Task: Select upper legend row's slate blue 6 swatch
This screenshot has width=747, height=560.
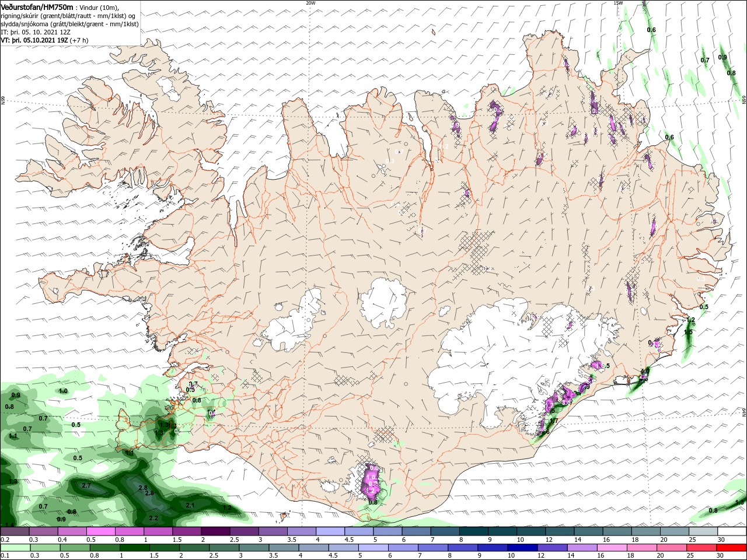Action: pos(416,532)
